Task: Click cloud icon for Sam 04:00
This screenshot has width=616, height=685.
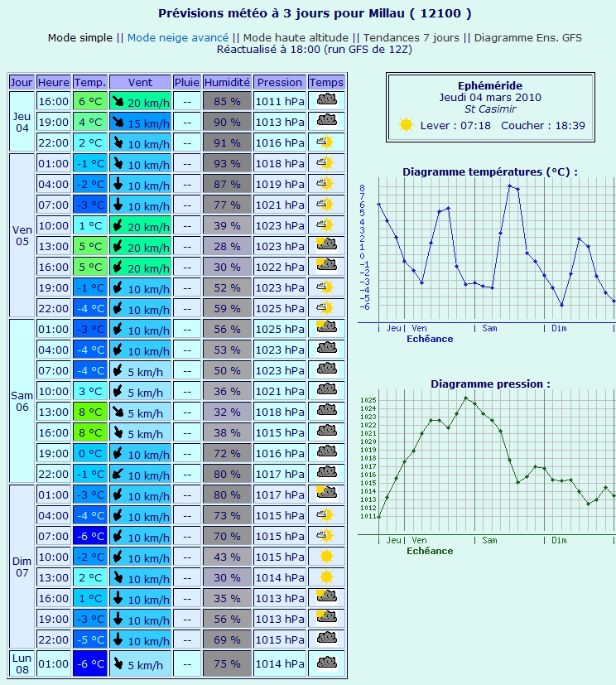Action: (x=326, y=349)
